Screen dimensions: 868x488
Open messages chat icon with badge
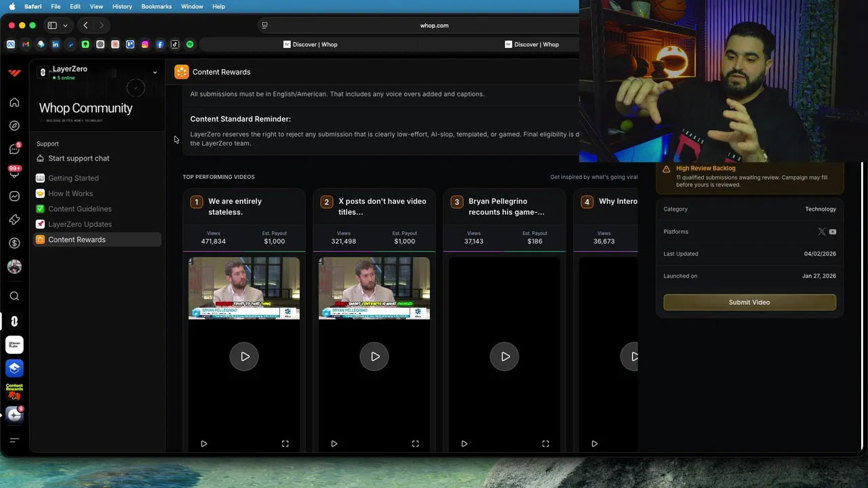14,149
